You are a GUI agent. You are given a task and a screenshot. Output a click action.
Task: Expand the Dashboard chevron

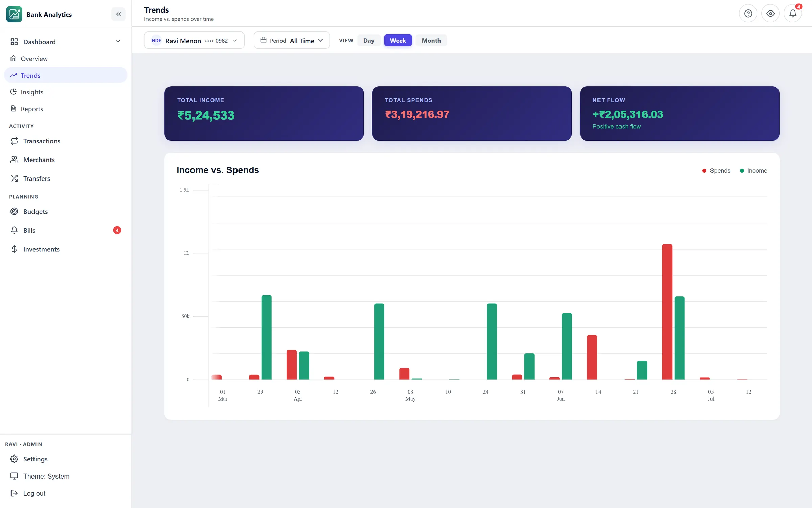coord(118,41)
